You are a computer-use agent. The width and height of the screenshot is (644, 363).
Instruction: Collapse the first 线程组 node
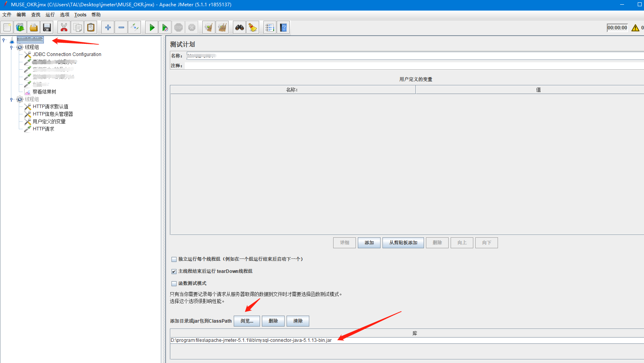(x=11, y=47)
